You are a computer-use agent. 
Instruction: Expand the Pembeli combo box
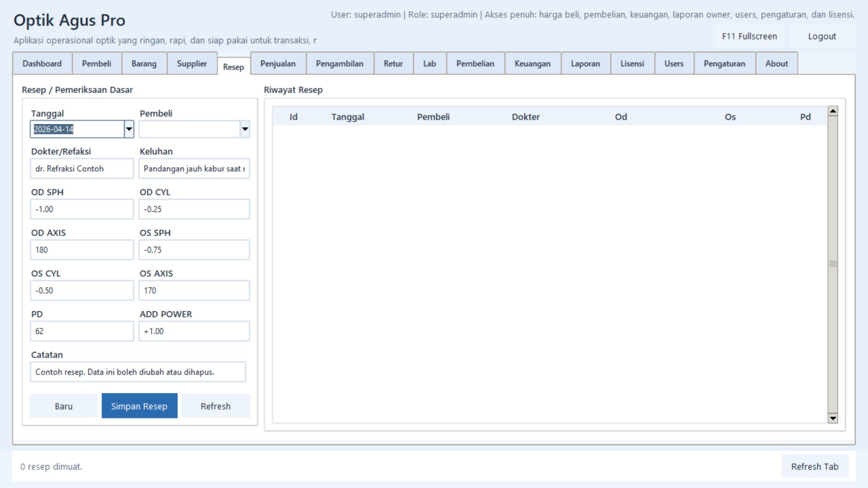click(245, 129)
